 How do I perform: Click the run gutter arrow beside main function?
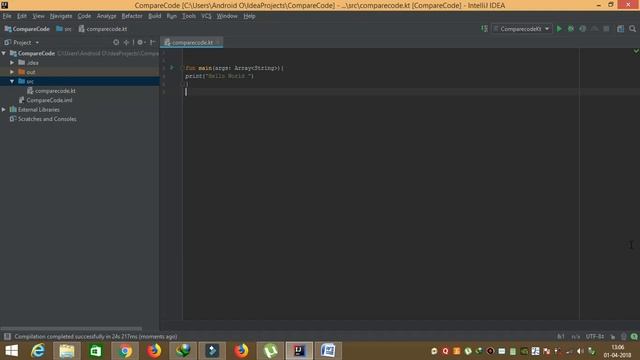[x=172, y=68]
